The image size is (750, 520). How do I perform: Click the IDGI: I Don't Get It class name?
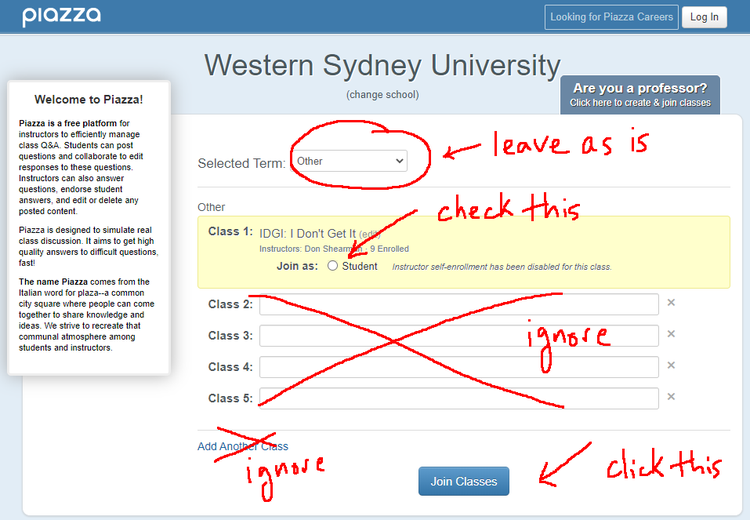point(307,233)
